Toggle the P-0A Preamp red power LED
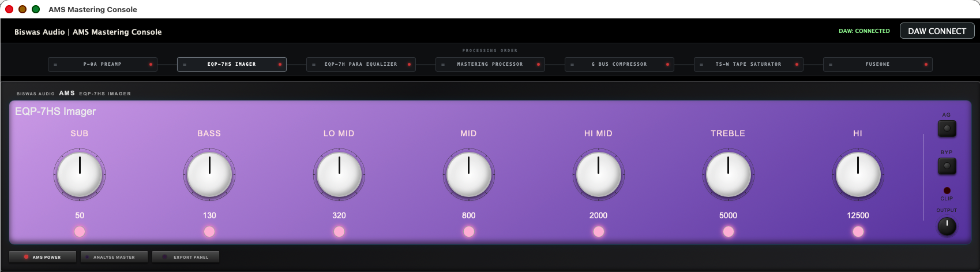Screen dimensions: 980x272 pos(151,64)
